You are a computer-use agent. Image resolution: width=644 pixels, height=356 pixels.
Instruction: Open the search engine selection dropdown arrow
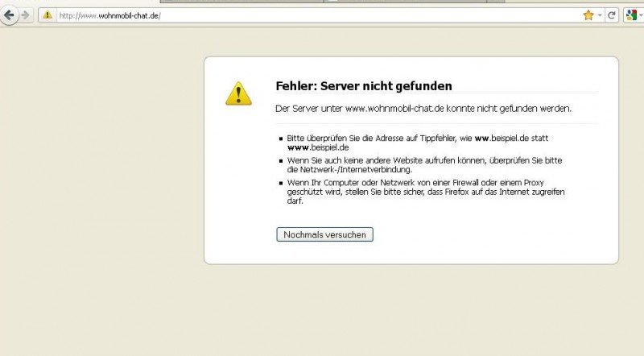point(641,15)
